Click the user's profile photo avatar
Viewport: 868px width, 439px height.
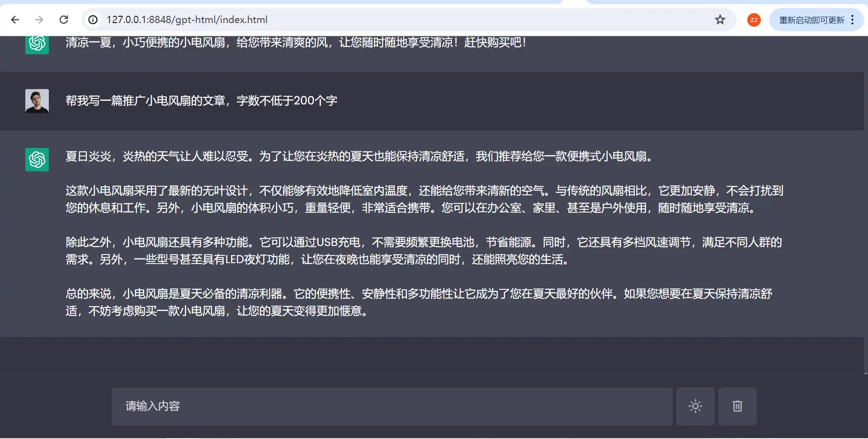point(37,101)
